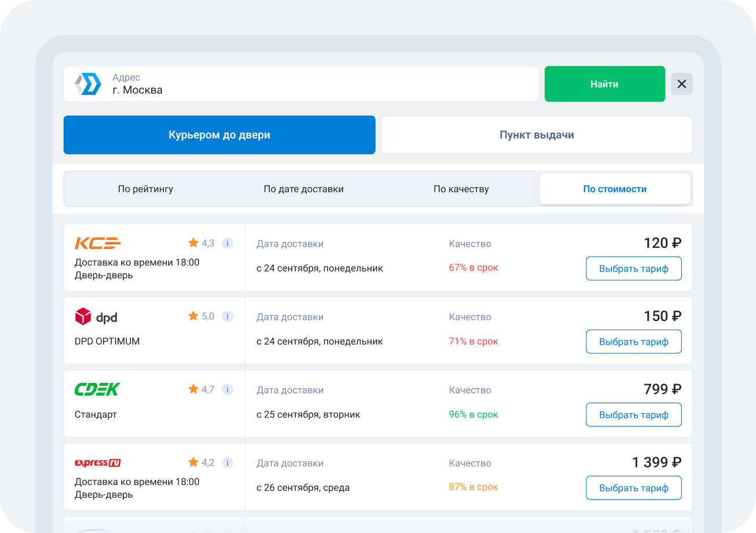Click the 87% в срок quality value
Screen dimensions: 756x533
click(474, 487)
